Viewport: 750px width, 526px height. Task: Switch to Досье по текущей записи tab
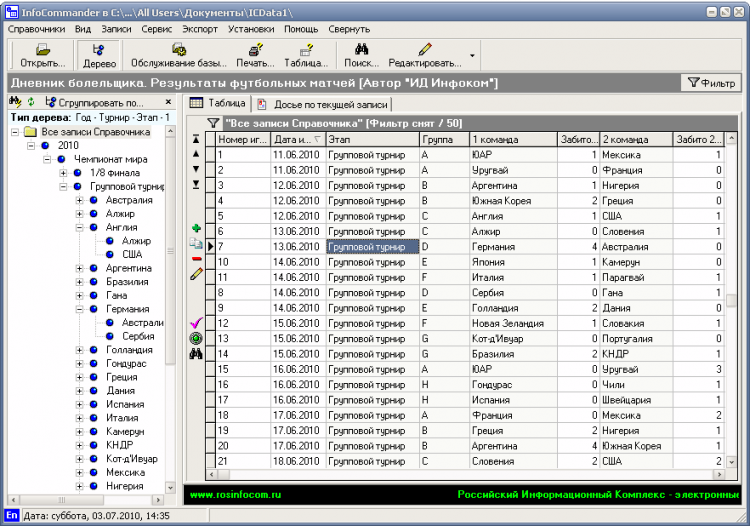click(323, 103)
